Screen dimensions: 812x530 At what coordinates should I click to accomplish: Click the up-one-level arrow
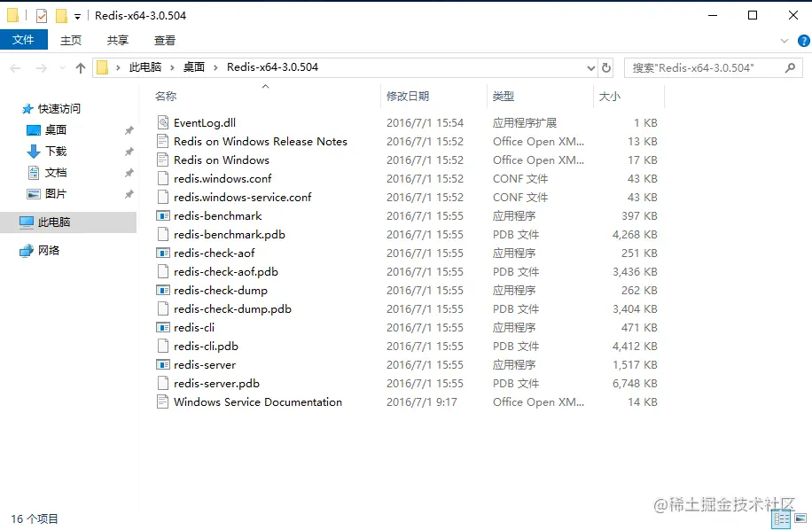81,66
